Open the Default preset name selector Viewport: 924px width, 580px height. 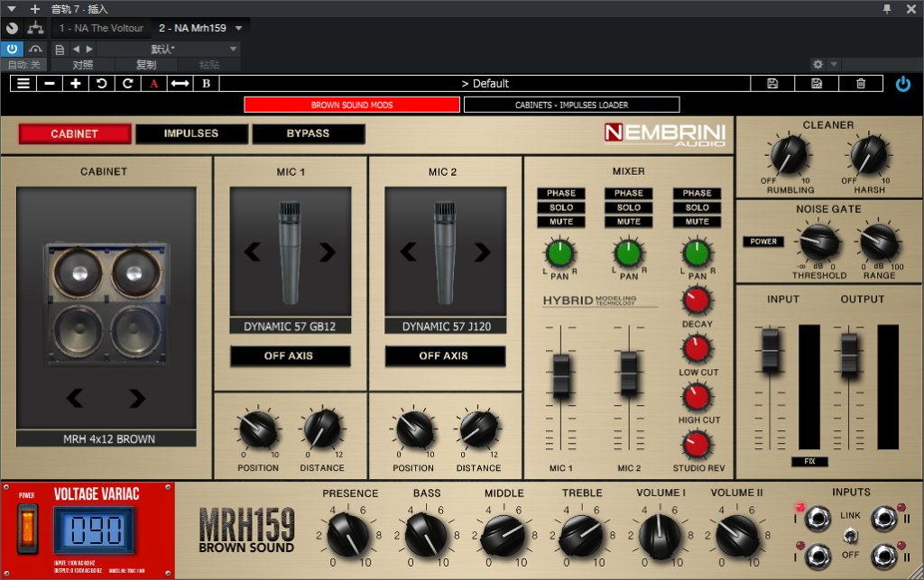[x=485, y=84]
